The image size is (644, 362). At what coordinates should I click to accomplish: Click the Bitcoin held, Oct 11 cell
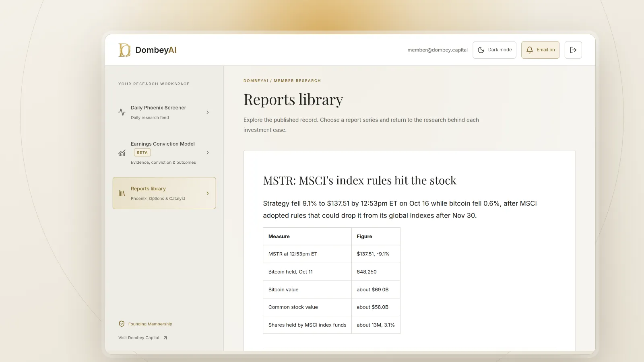[307, 272]
